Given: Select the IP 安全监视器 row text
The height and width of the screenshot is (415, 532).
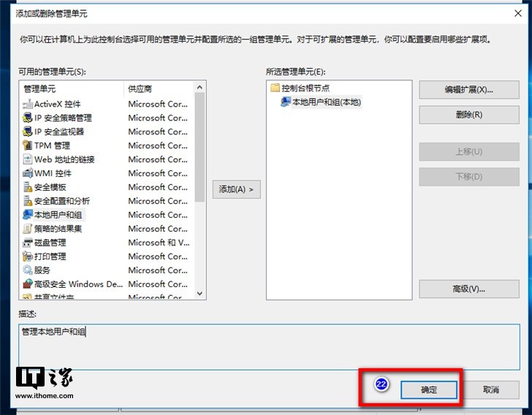Looking at the screenshot, I should 59,132.
